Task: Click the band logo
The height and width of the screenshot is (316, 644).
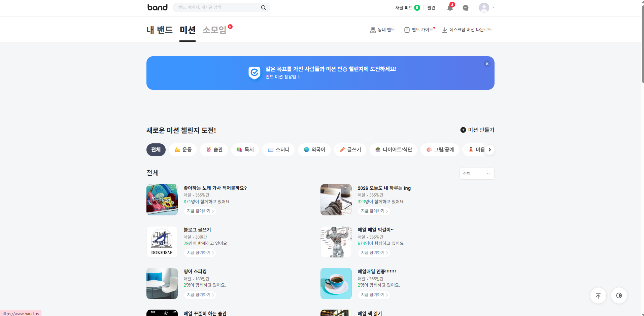Action: point(157,7)
